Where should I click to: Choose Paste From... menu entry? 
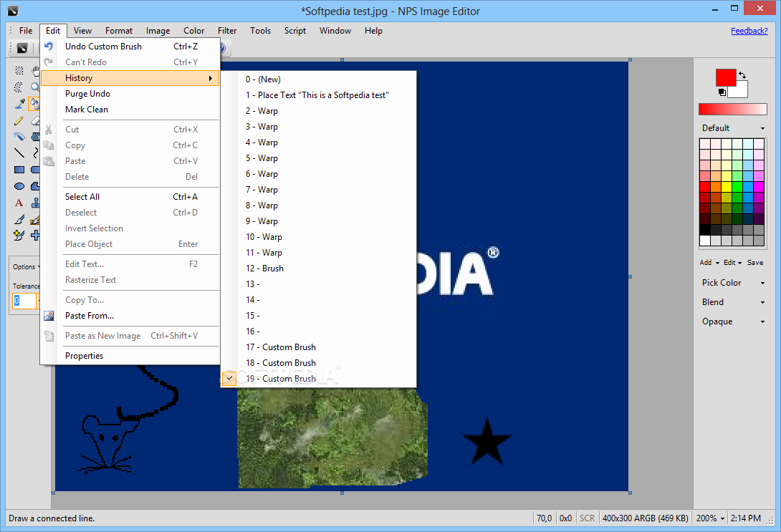pyautogui.click(x=130, y=316)
